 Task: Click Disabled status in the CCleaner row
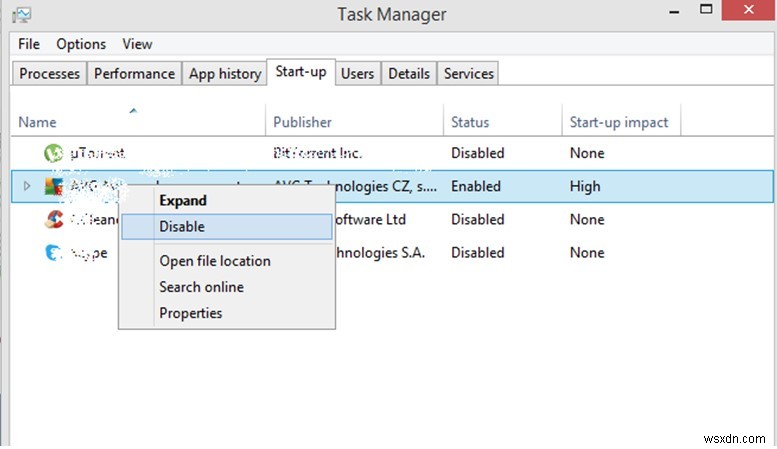click(x=477, y=220)
